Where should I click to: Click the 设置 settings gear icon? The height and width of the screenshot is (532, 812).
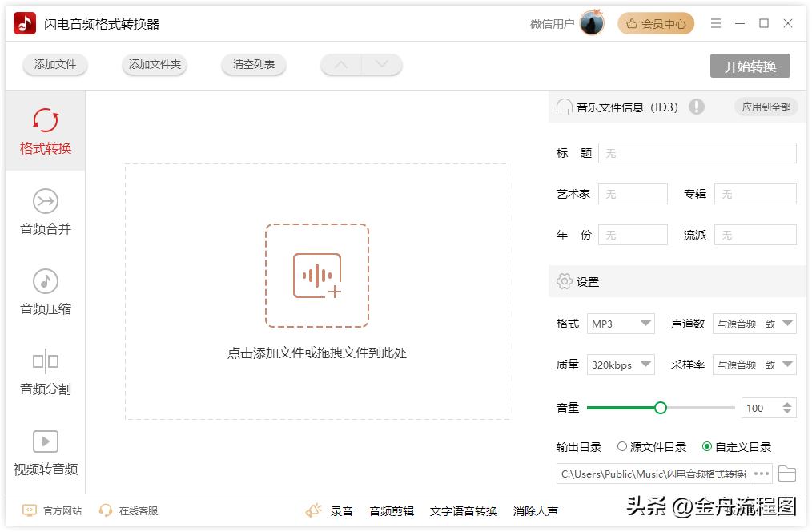click(x=565, y=281)
